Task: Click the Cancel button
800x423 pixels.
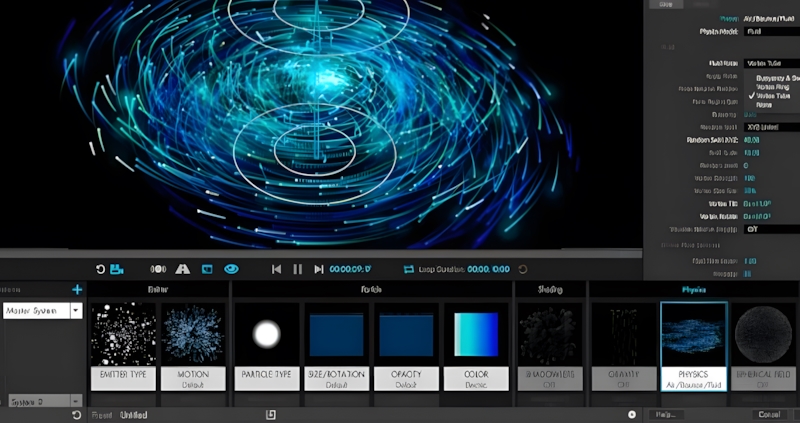Action: pos(769,414)
